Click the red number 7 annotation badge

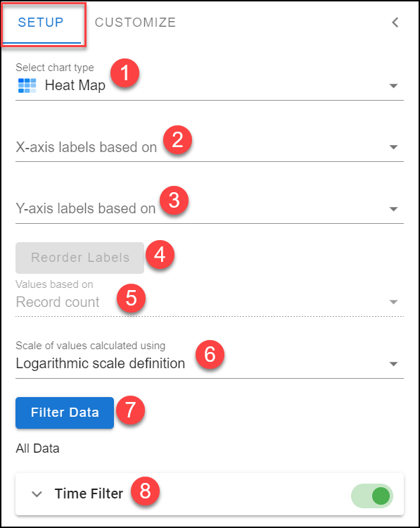pyautogui.click(x=130, y=410)
